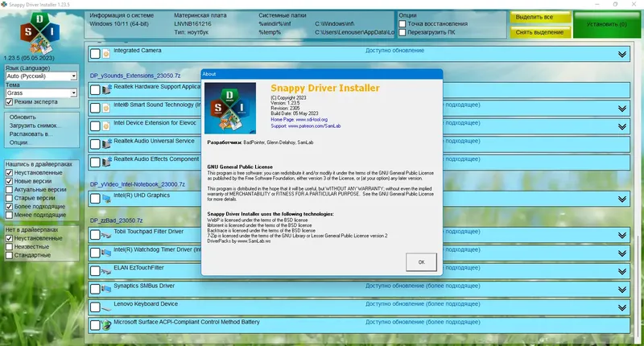Click the Intel Device Extension for Elevoc icon
Screen dimensions: 644x346
click(106, 126)
